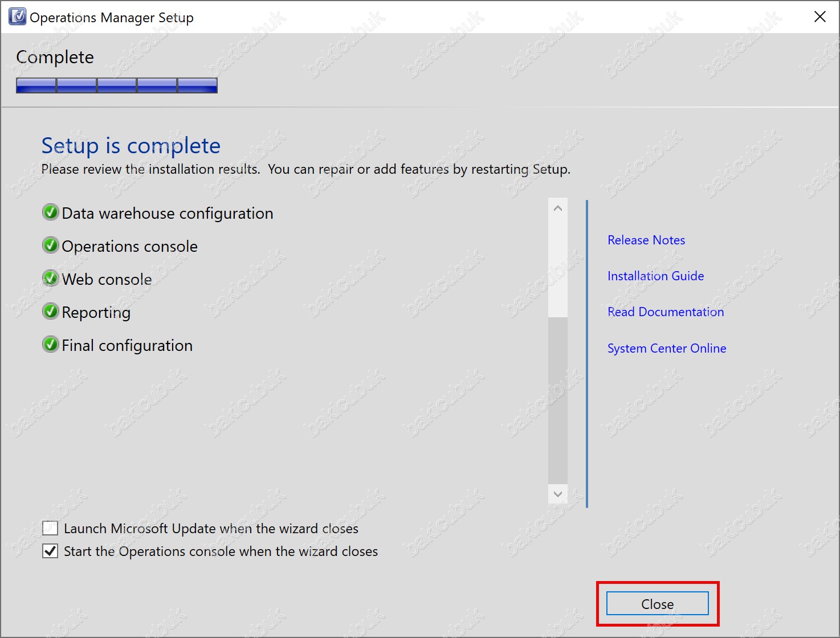The width and height of the screenshot is (840, 638).
Task: Open the Release Notes link
Action: [646, 240]
